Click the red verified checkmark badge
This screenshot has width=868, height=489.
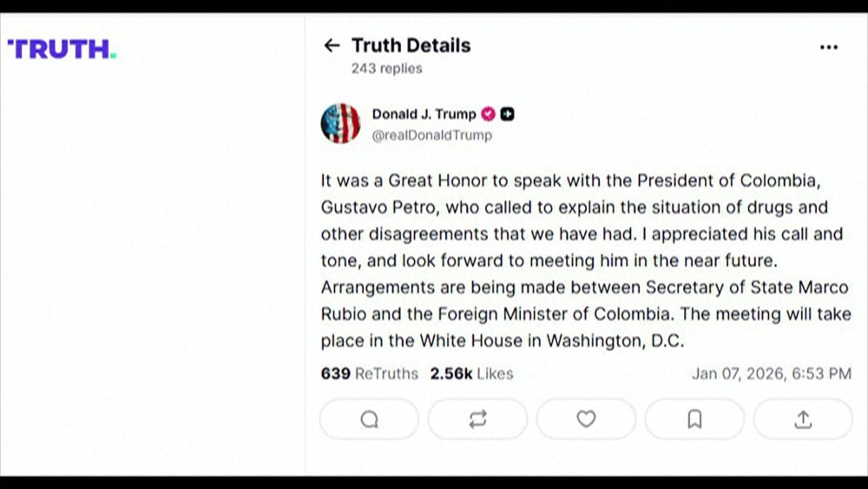click(489, 114)
